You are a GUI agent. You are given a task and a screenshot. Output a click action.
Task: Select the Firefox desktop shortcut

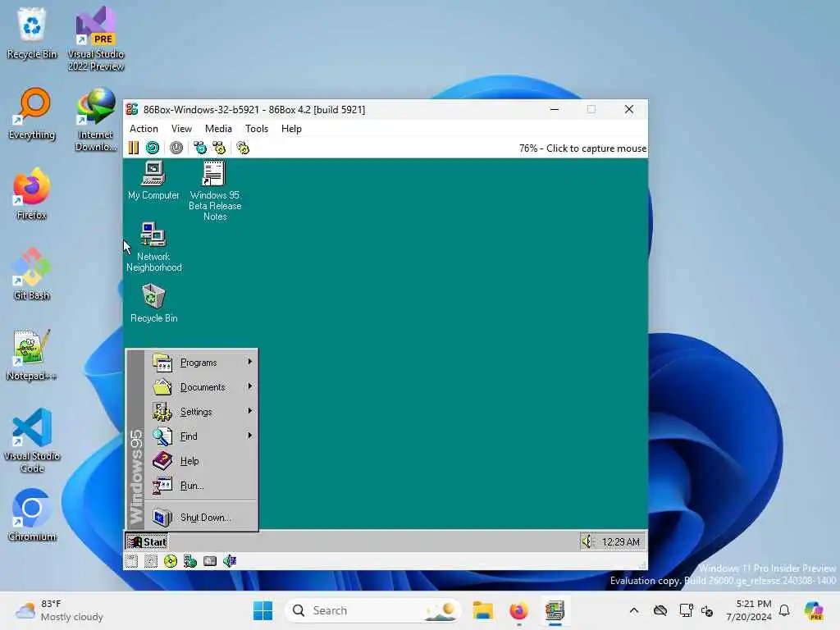(32, 194)
